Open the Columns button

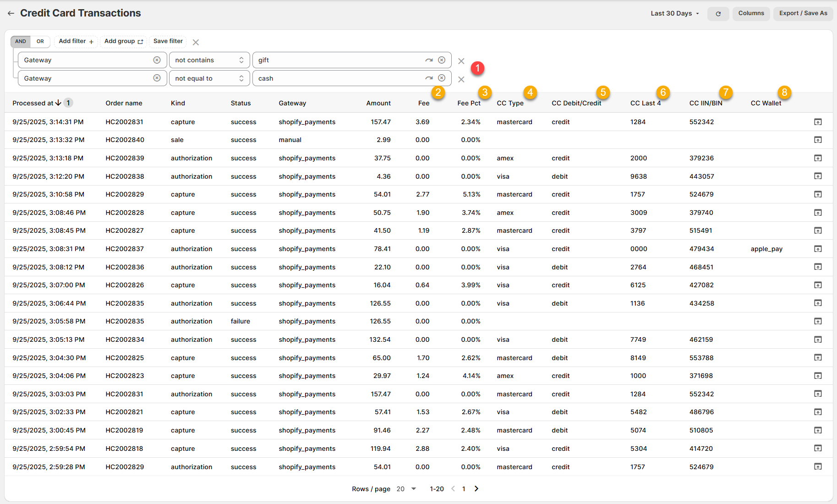(751, 13)
